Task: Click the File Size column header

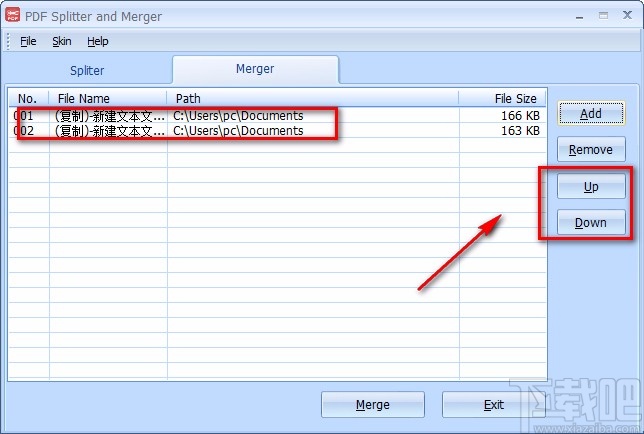Action: coord(502,99)
